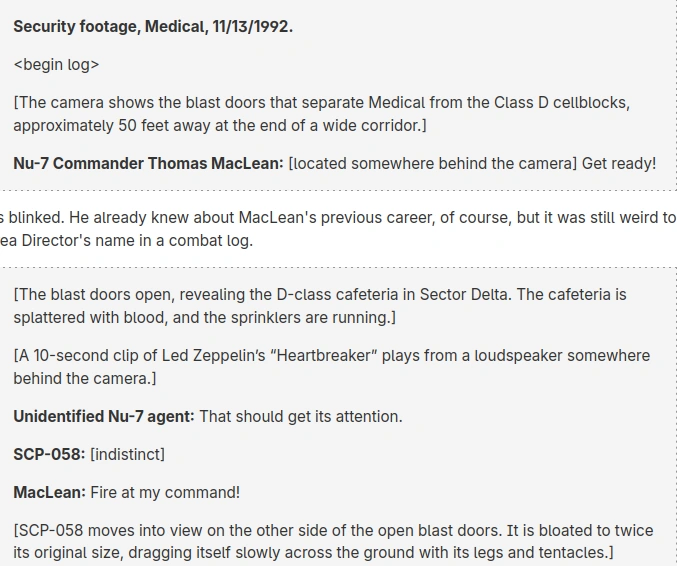
Task: Click "[SCP-058 moves into view" paragraph start
Action: (100, 531)
